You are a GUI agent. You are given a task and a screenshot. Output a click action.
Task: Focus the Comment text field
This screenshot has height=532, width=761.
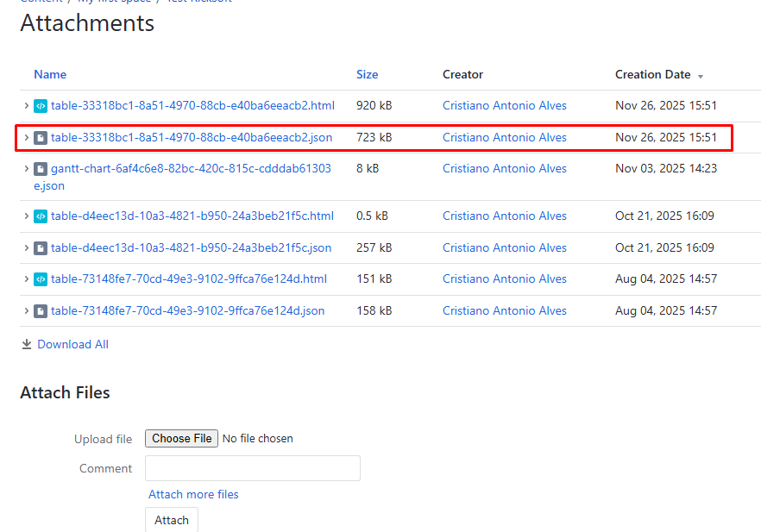click(252, 468)
